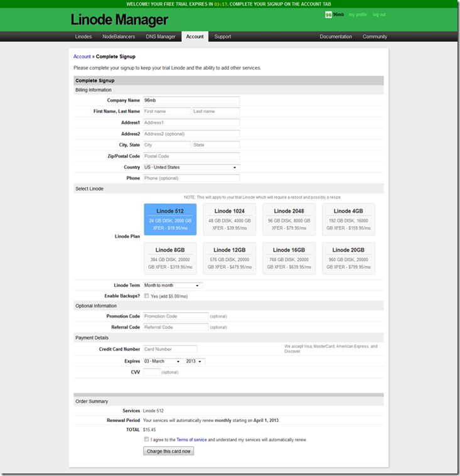The width and height of the screenshot is (460, 476).
Task: Click the my profile link
Action: click(x=358, y=14)
